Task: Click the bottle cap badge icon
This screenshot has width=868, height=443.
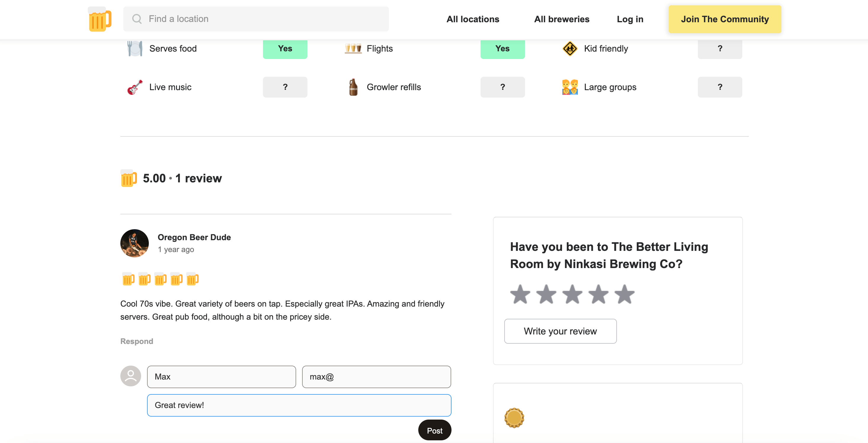Action: click(514, 418)
